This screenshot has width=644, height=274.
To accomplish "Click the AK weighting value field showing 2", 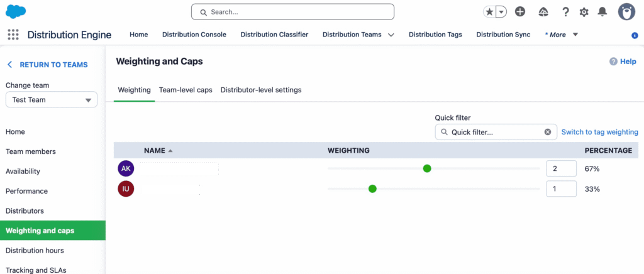I will coord(562,168).
